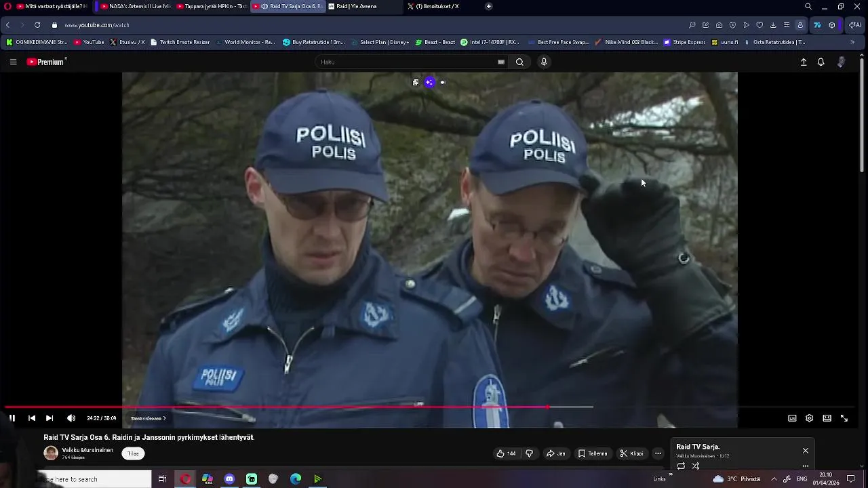The width and height of the screenshot is (868, 488).
Task: Open the channel avatar thumbnail
Action: (51, 453)
